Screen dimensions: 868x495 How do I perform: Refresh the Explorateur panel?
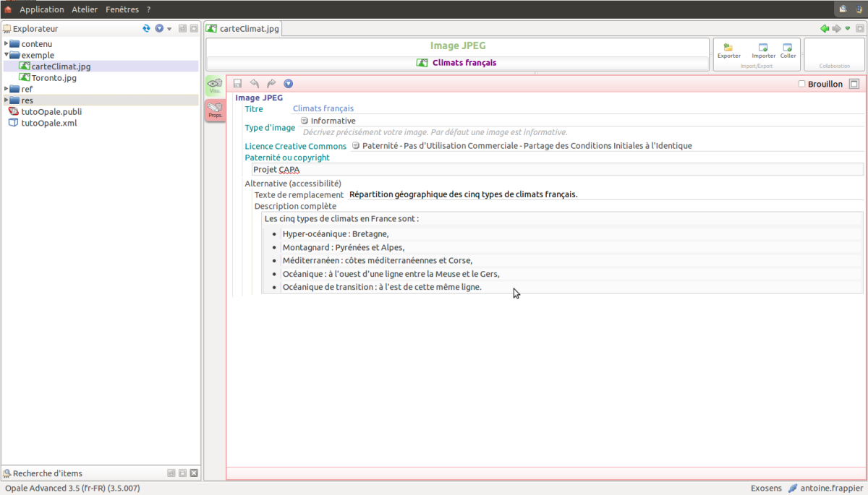click(147, 28)
